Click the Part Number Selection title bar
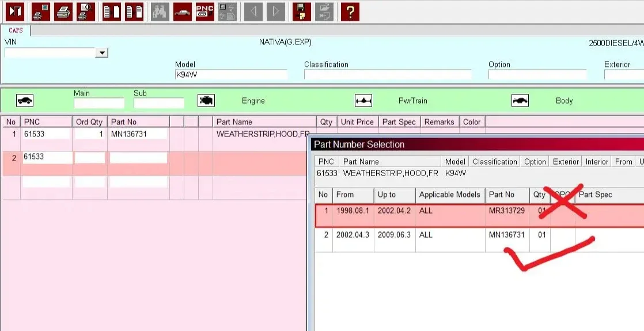This screenshot has width=644, height=331. (x=476, y=144)
